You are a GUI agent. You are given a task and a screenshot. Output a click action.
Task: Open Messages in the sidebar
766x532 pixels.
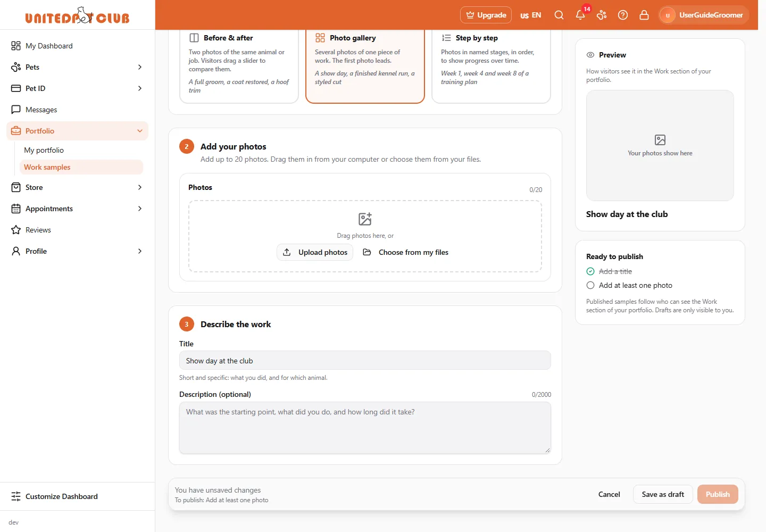77,110
